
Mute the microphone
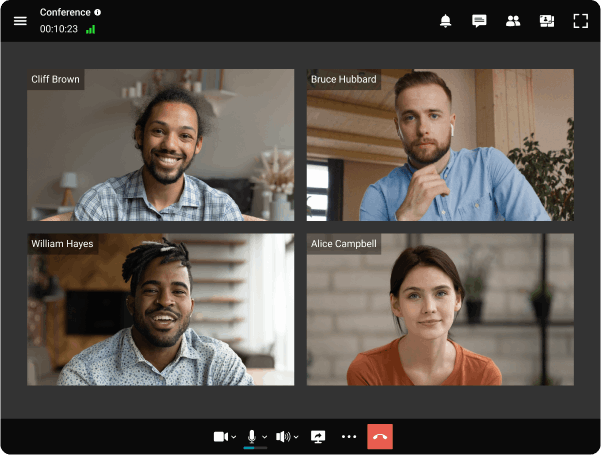tap(252, 436)
